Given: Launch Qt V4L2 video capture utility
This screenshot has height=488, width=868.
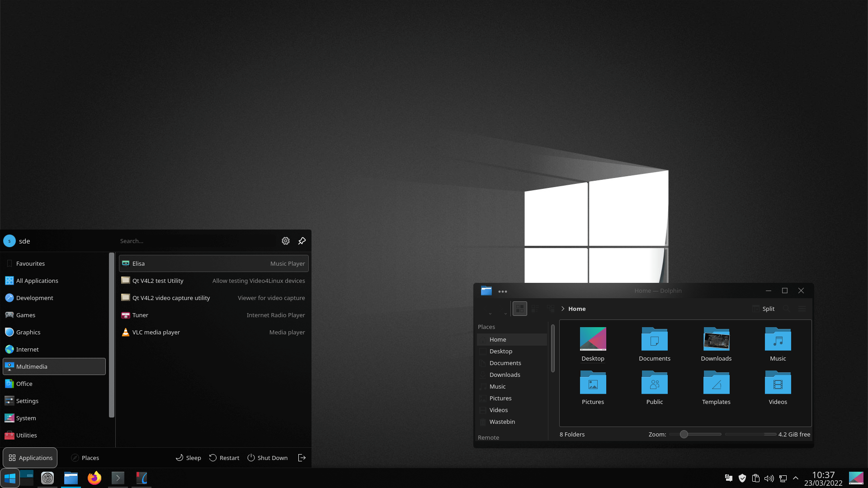Looking at the screenshot, I should click(x=213, y=298).
